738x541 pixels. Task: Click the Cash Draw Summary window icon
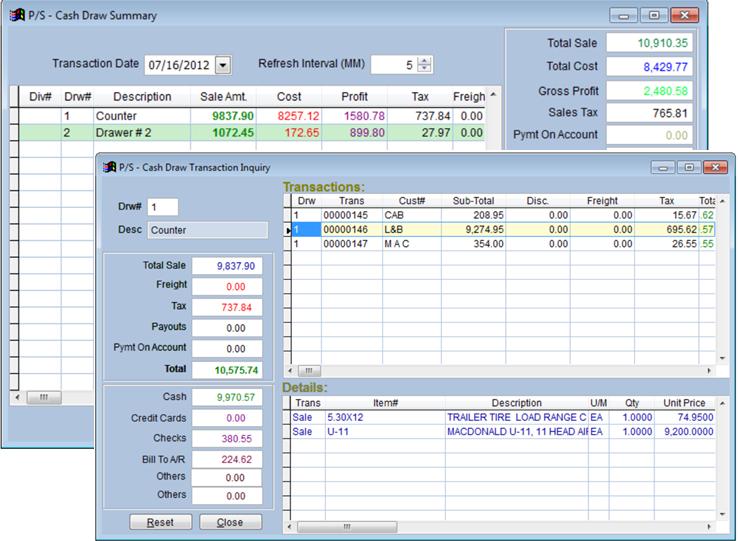(12, 16)
